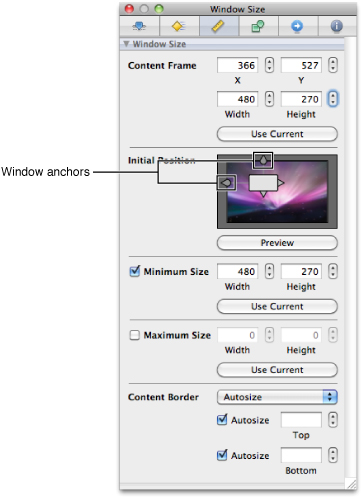Click the Content Frame Y field

[301, 65]
